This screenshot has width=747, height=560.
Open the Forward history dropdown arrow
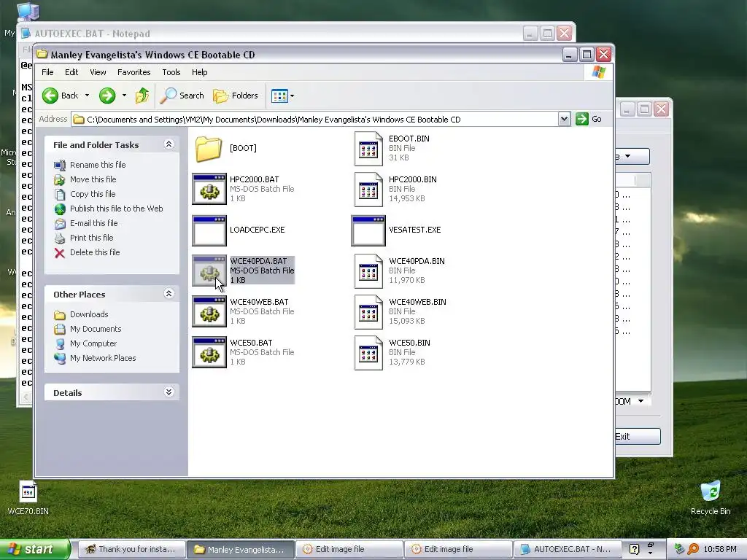point(124,96)
